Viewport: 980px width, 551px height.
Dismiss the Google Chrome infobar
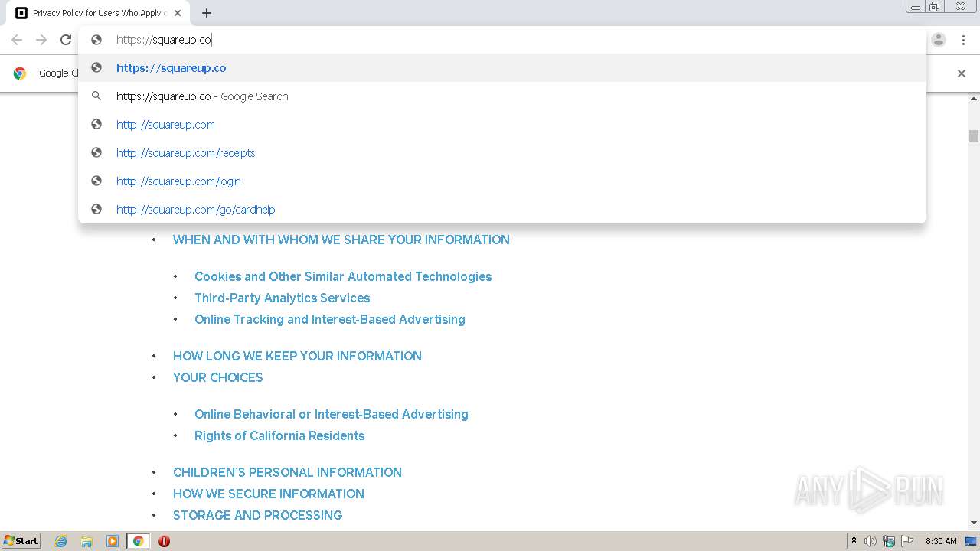(x=962, y=73)
